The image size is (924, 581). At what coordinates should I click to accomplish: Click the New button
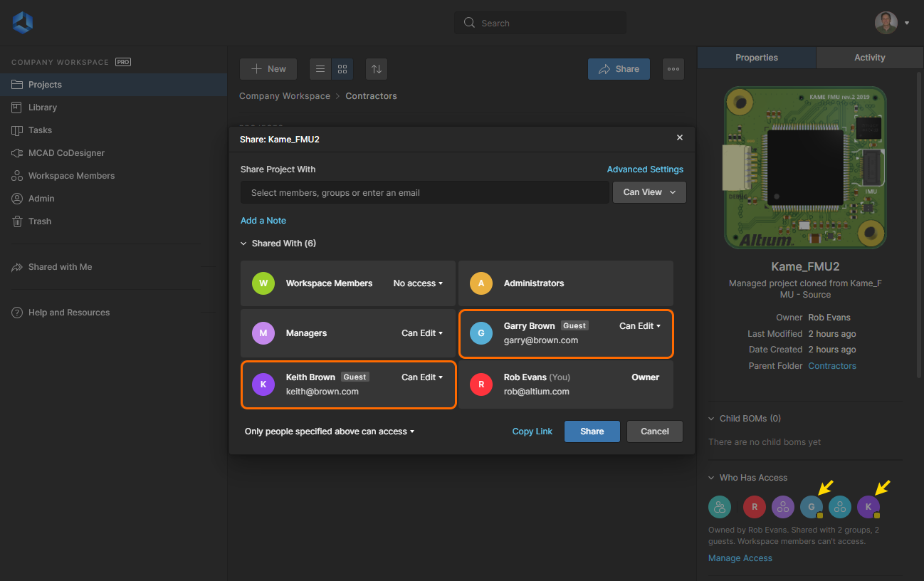pyautogui.click(x=268, y=69)
